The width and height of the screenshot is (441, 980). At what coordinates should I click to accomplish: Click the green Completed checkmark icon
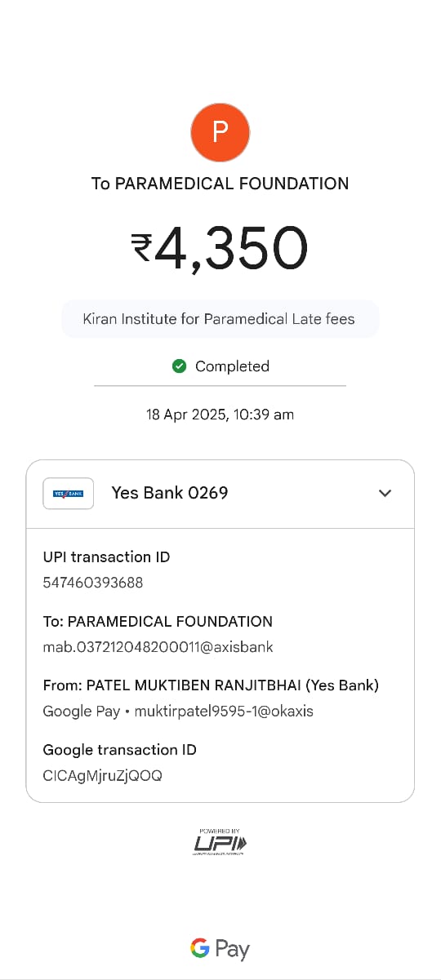pyautogui.click(x=180, y=366)
